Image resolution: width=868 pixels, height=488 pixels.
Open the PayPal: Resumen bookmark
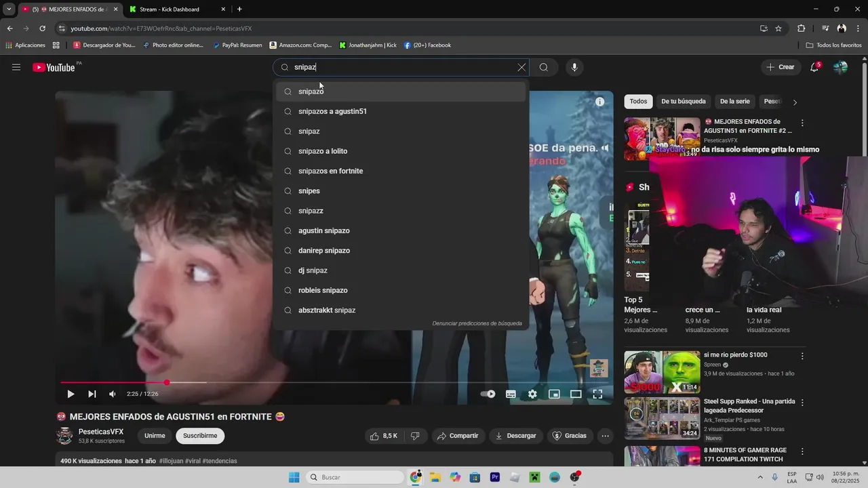[237, 45]
